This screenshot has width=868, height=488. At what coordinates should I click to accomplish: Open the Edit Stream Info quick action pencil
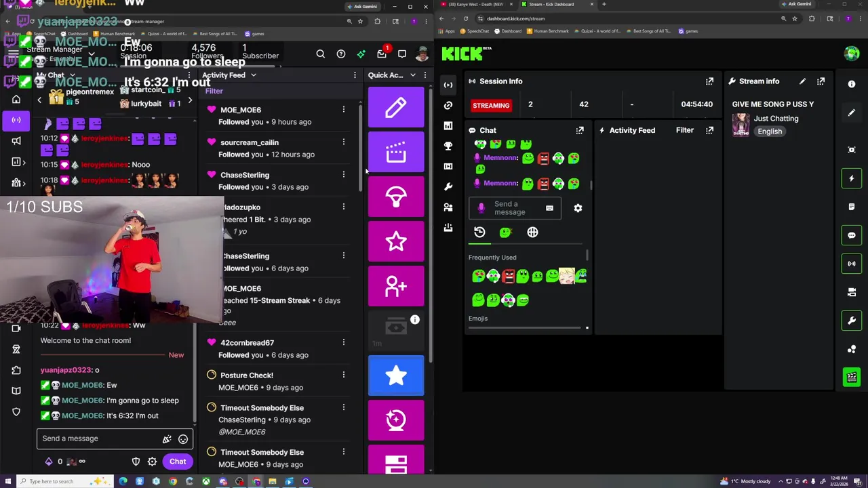[x=396, y=108]
